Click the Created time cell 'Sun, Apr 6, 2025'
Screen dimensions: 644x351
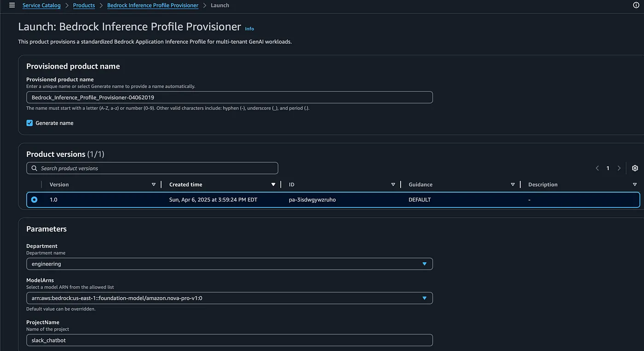tap(213, 200)
